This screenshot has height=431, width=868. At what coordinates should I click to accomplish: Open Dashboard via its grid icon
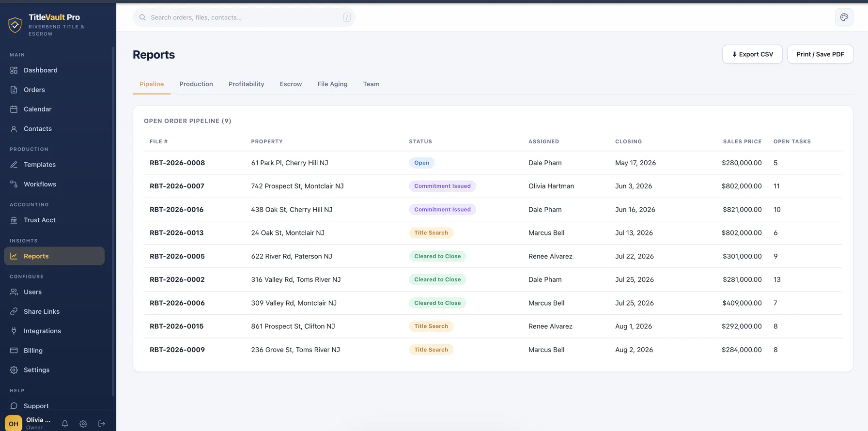click(14, 70)
